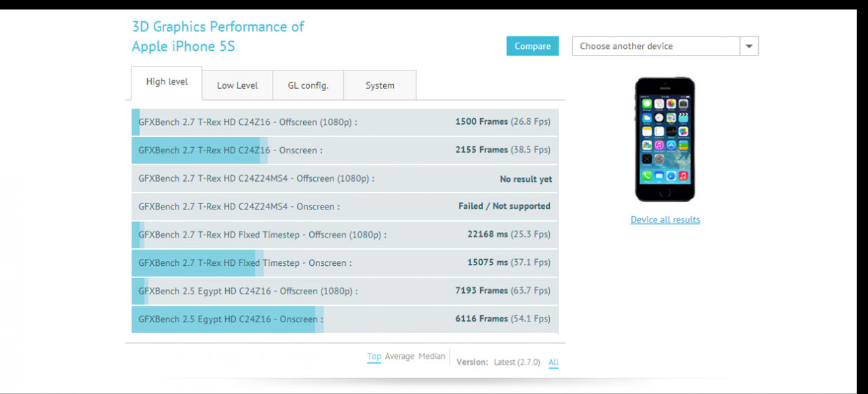Click the 'Failed / Not supported' value
The width and height of the screenshot is (868, 394).
pyautogui.click(x=505, y=206)
